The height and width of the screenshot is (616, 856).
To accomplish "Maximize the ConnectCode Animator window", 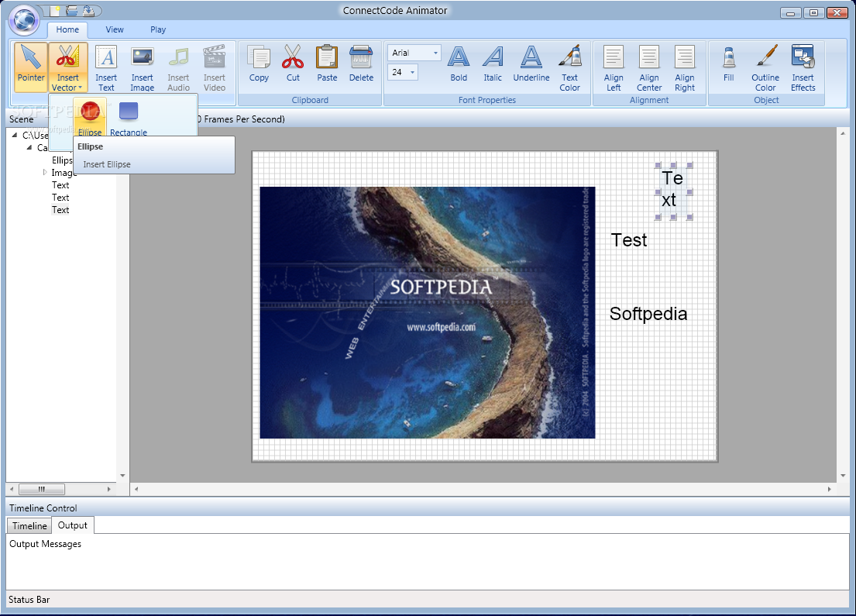I will 813,12.
